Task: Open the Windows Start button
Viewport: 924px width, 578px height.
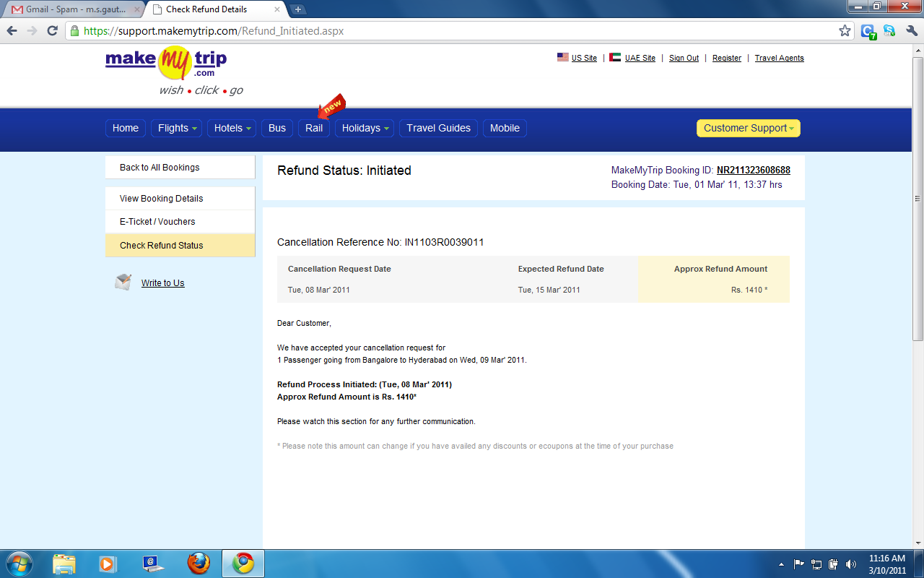Action: [x=18, y=564]
